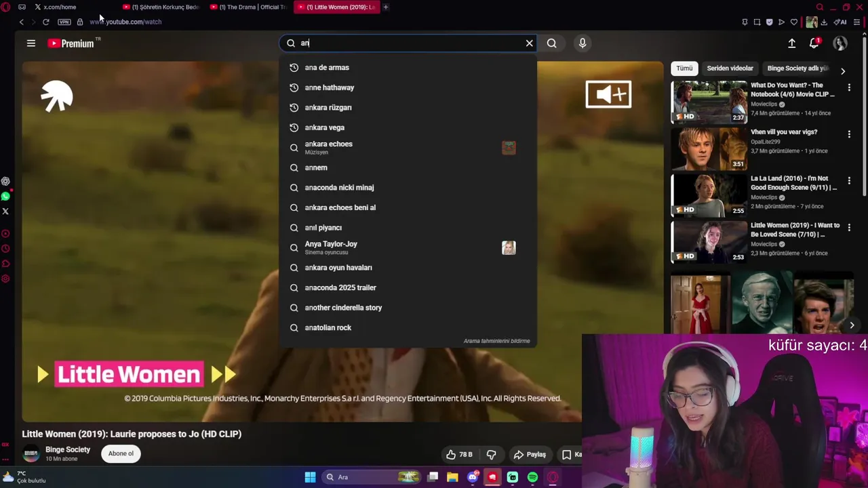Reload the page
This screenshot has height=488, width=868.
pyautogui.click(x=45, y=22)
